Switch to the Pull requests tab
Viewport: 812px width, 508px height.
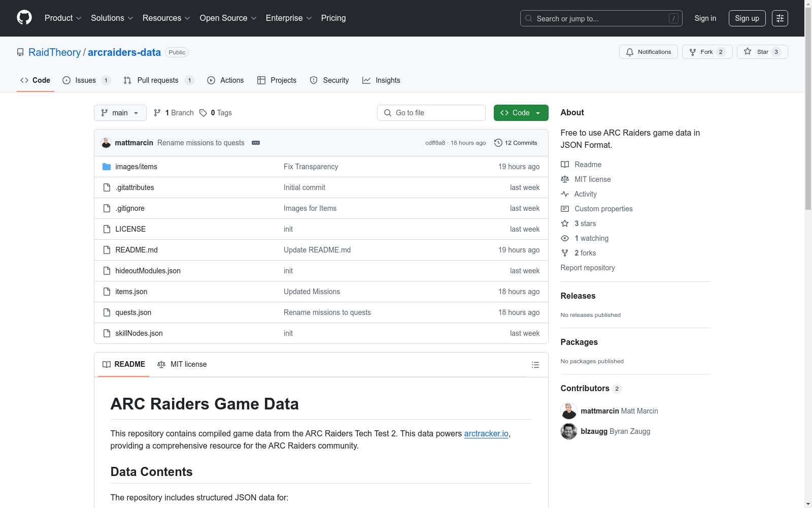[158, 80]
